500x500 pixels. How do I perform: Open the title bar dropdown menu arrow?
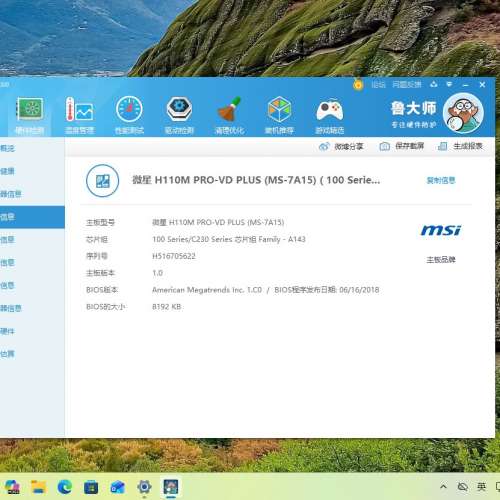449,85
